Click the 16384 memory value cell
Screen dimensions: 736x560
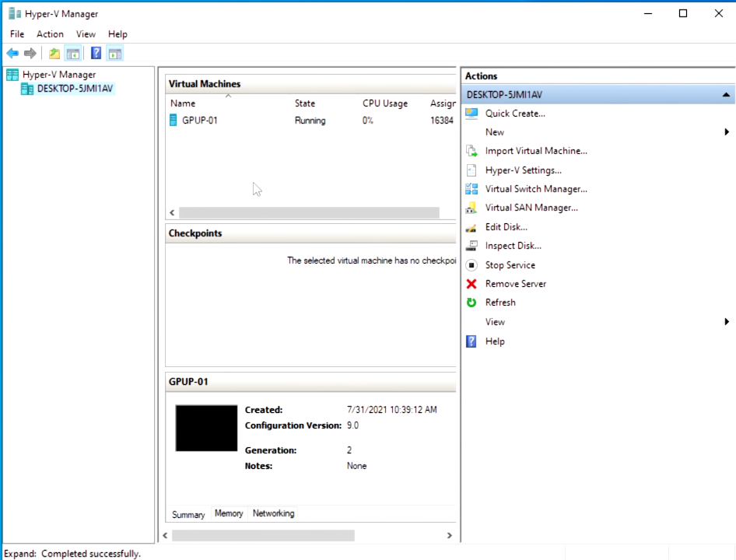(x=442, y=121)
